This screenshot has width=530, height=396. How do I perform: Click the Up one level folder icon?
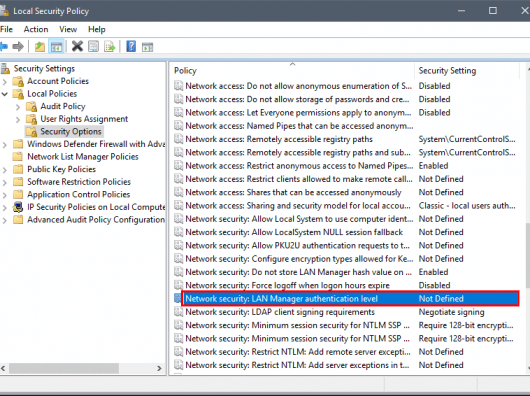click(x=40, y=46)
